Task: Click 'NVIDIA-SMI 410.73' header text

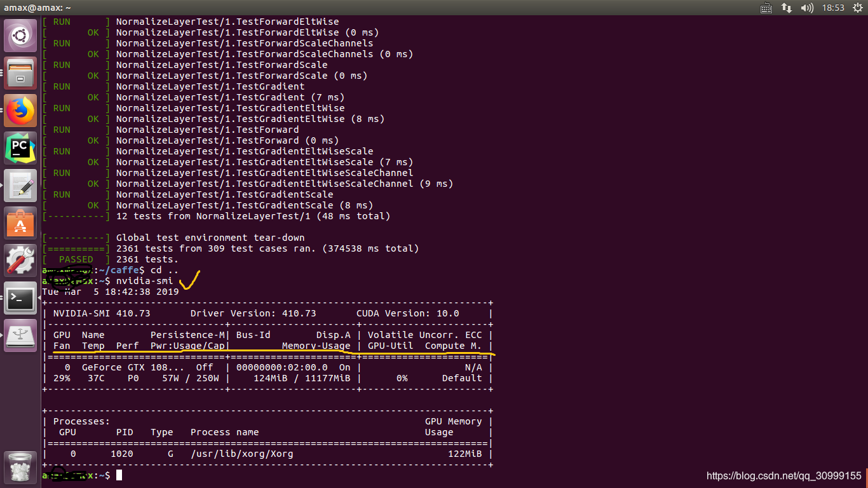Action: [102, 313]
